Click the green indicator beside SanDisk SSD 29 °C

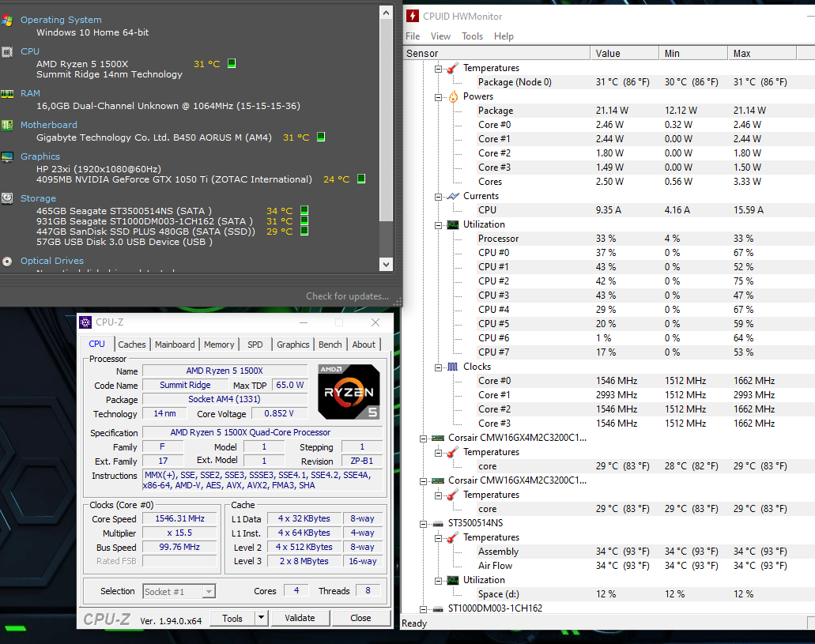point(304,231)
